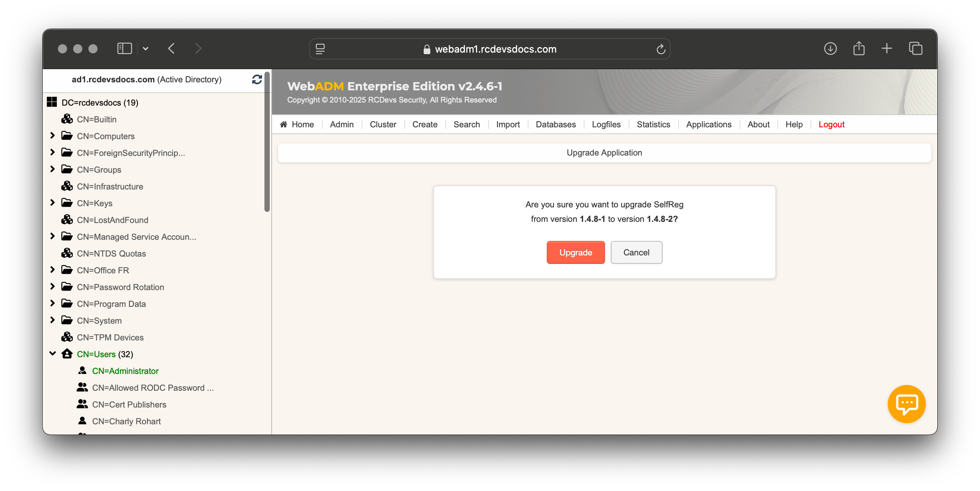Click the Cancel button
Screen dimensions: 980x491
point(636,252)
